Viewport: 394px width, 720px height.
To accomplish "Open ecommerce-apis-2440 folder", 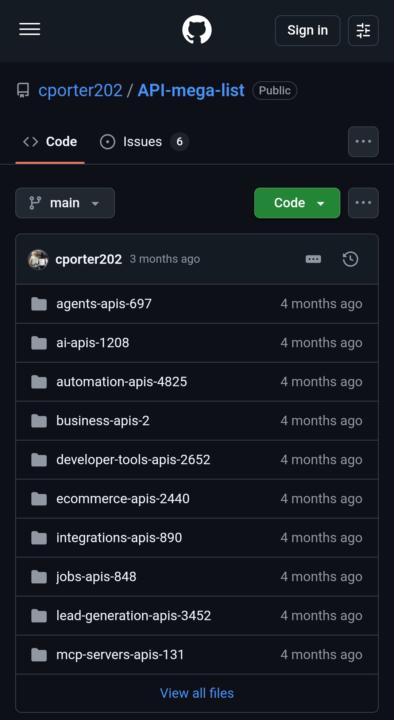I will tap(123, 499).
